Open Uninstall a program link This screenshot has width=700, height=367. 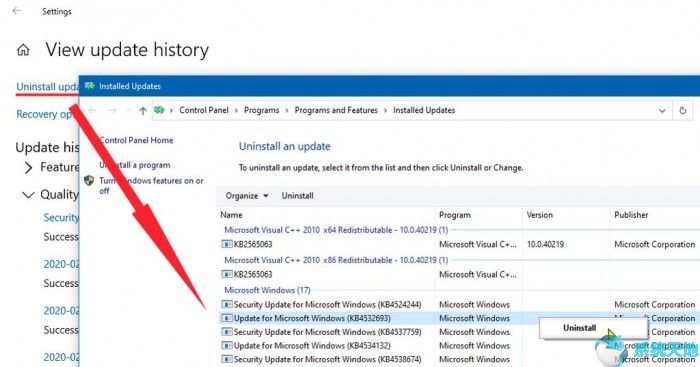(x=134, y=165)
